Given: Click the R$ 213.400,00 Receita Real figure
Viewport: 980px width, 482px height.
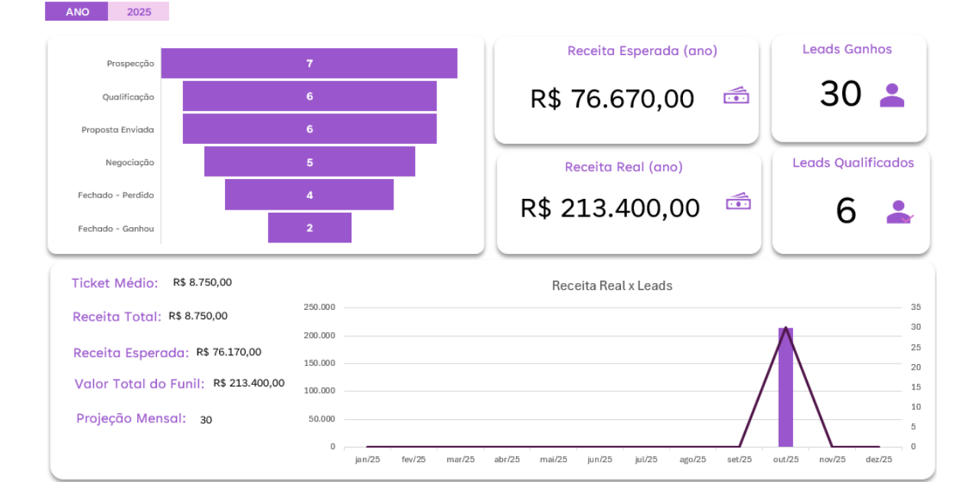Looking at the screenshot, I should (610, 208).
